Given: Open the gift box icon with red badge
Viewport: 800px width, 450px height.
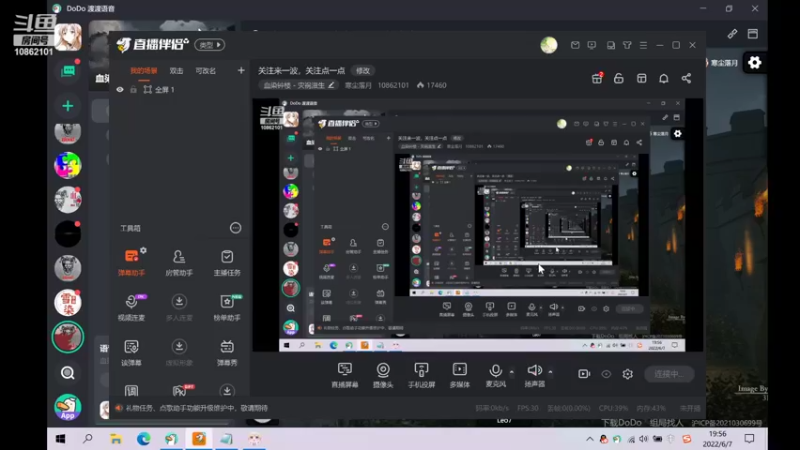Looking at the screenshot, I should 597,78.
